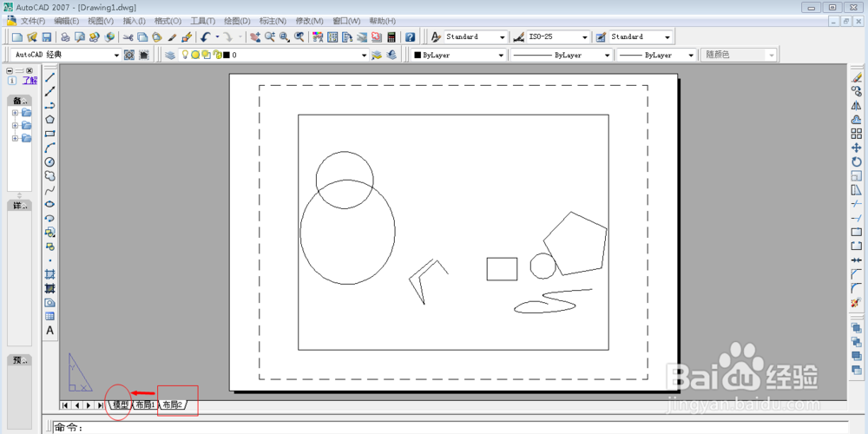868x434 pixels.
Task: Select the Array modify tool
Action: point(857,134)
